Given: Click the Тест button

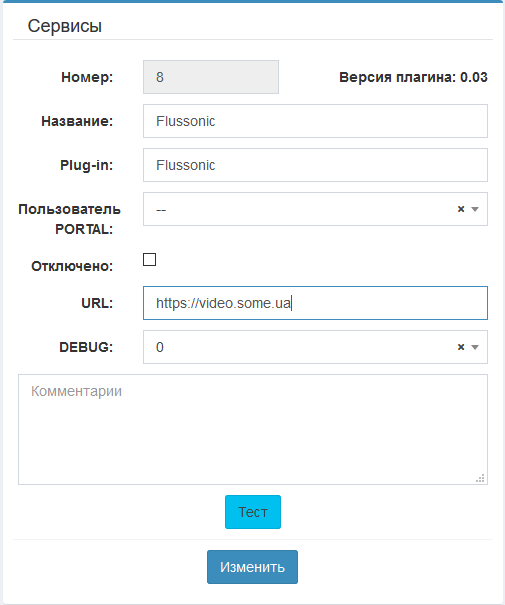Looking at the screenshot, I should (x=253, y=512).
